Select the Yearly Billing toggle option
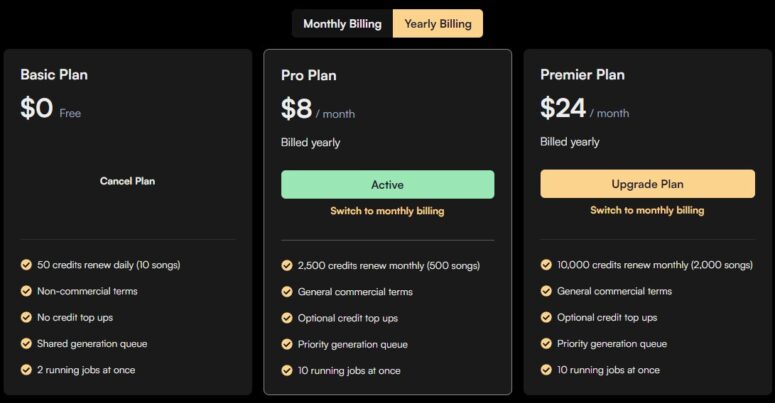Viewport: 775px width, 403px height. click(437, 24)
